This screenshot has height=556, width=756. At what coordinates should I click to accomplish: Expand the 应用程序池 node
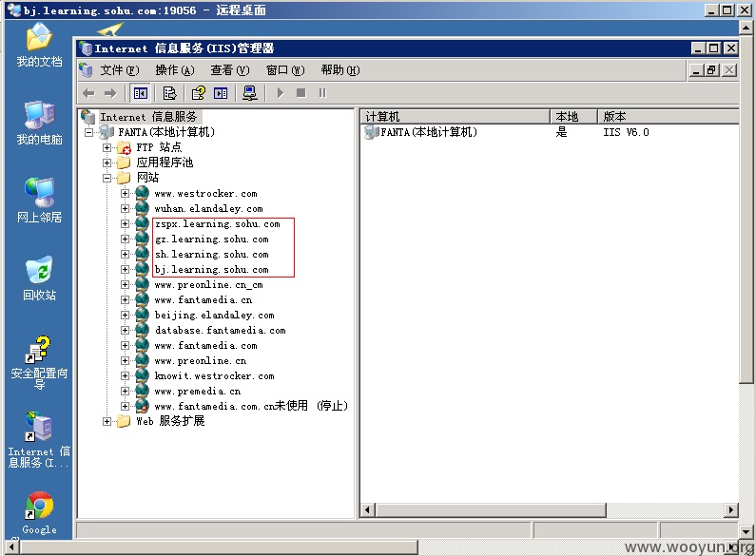point(107,163)
